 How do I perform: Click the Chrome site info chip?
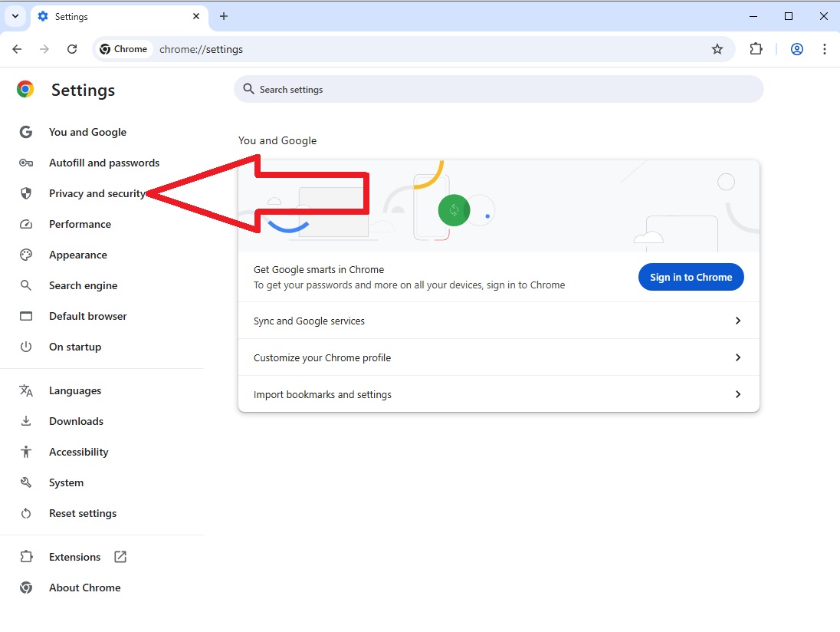coord(123,49)
